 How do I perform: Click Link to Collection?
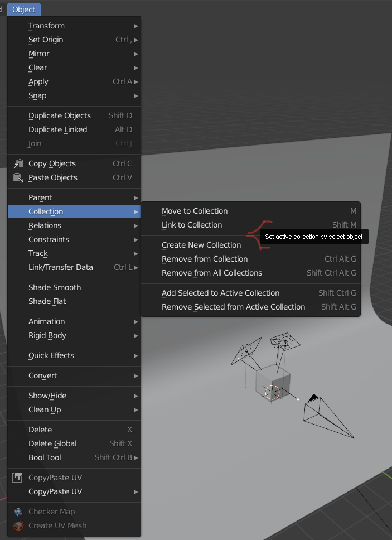click(x=251, y=225)
